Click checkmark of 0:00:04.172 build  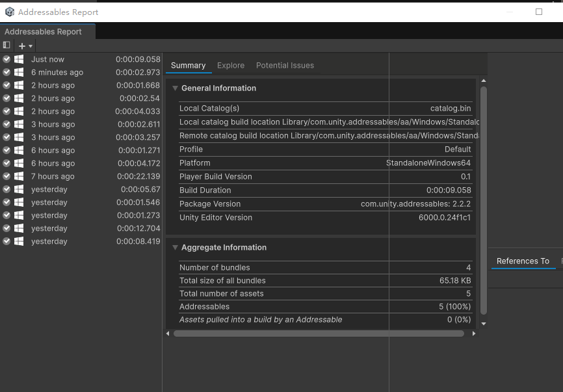7,163
